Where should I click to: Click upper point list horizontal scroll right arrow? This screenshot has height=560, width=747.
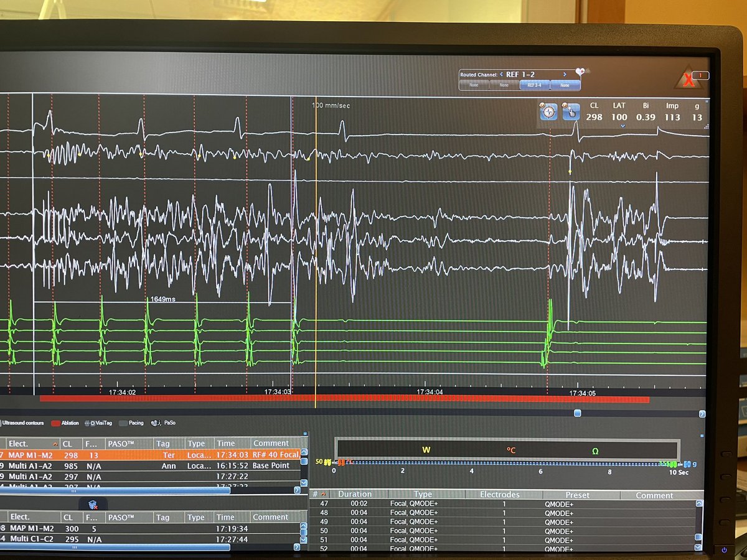point(297,490)
